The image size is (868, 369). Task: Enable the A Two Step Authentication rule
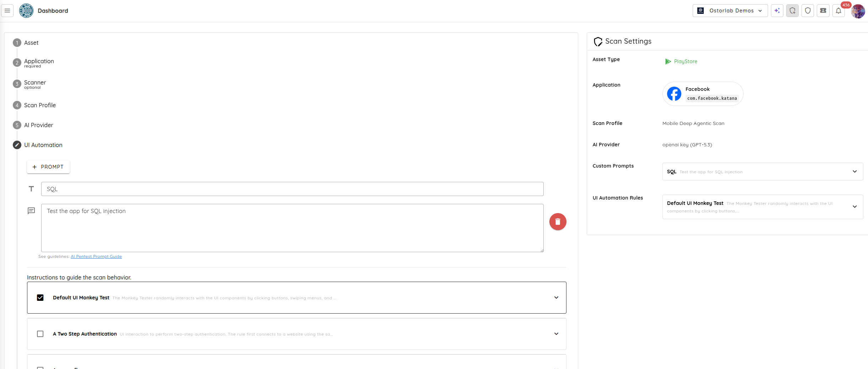40,334
